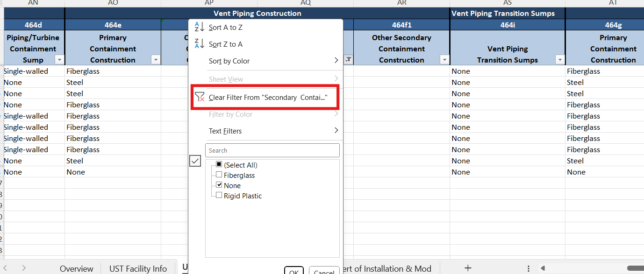Open filter dropdown for Other Secondary Containment Construction
Image resolution: width=644 pixels, height=274 pixels.
[444, 60]
